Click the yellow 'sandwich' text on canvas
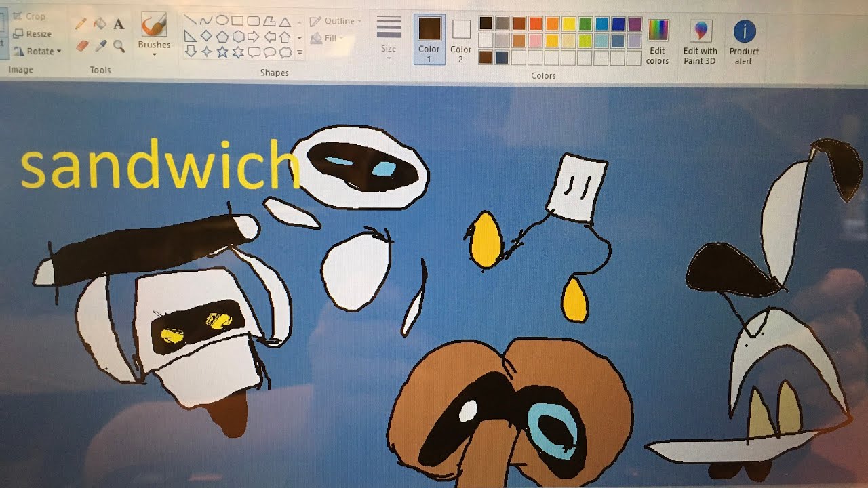The image size is (868, 488). tap(161, 165)
